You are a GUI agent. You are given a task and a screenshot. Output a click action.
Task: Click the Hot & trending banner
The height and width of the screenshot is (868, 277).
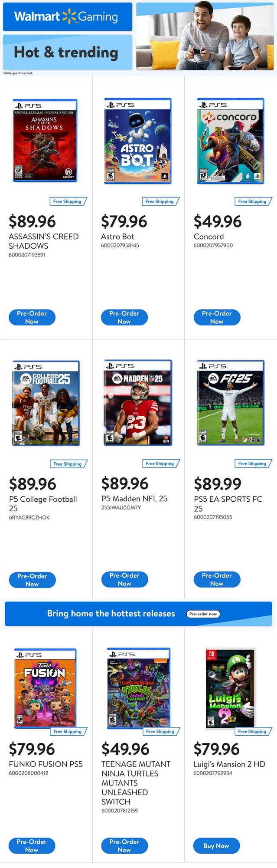click(x=67, y=53)
